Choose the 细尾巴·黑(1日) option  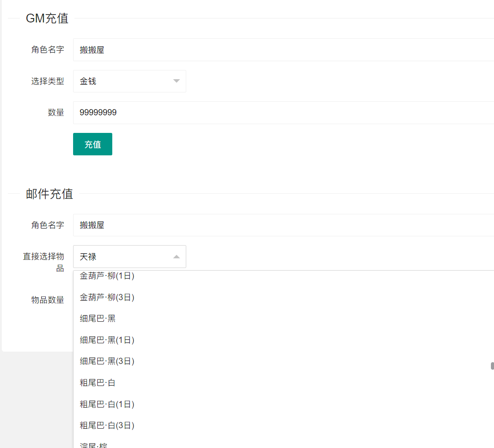(107, 340)
